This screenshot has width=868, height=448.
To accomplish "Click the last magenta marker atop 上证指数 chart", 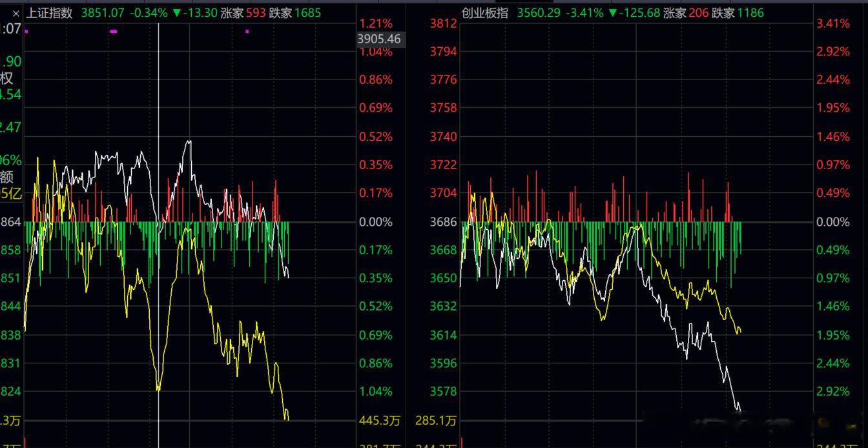I will pyautogui.click(x=247, y=30).
